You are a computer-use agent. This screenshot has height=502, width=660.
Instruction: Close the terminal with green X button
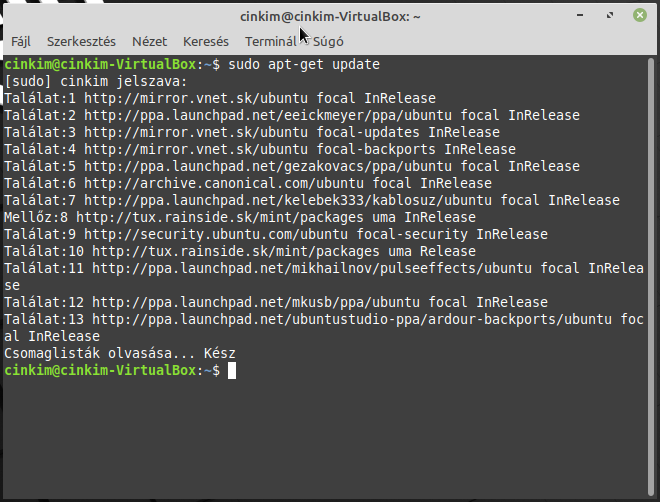pyautogui.click(x=640, y=16)
